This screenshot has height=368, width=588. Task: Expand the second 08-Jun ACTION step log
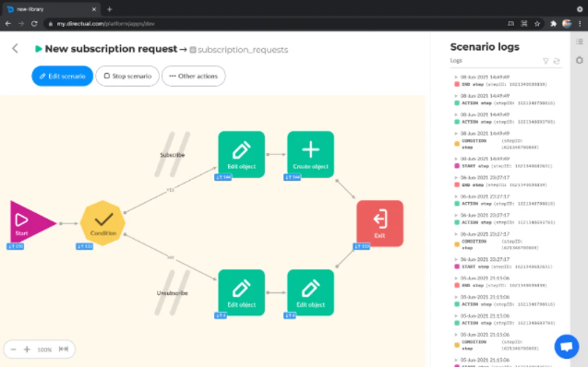[x=456, y=114]
